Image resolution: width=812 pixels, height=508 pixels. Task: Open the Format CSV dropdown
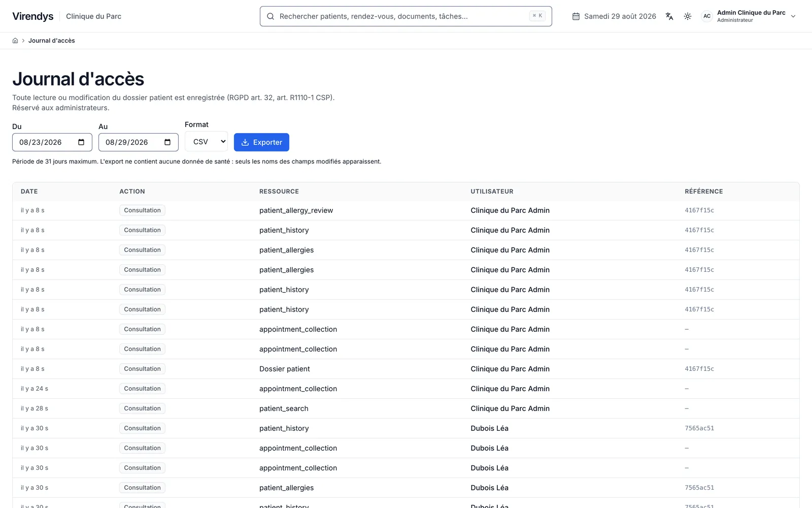pyautogui.click(x=206, y=142)
